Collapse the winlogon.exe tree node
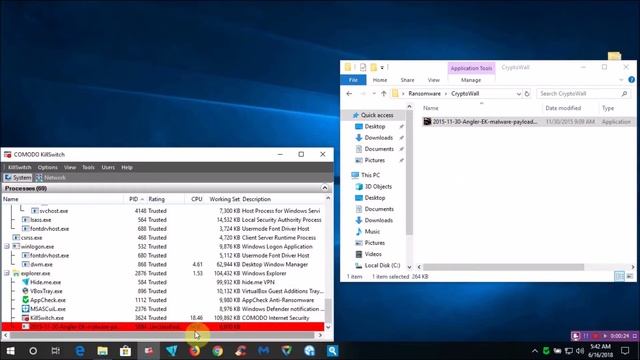 (x=7, y=247)
